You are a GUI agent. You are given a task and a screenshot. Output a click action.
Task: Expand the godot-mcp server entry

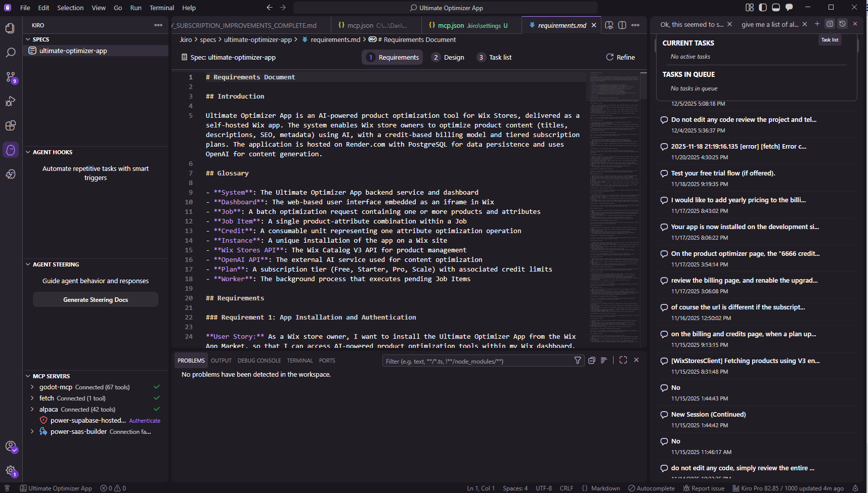point(32,387)
